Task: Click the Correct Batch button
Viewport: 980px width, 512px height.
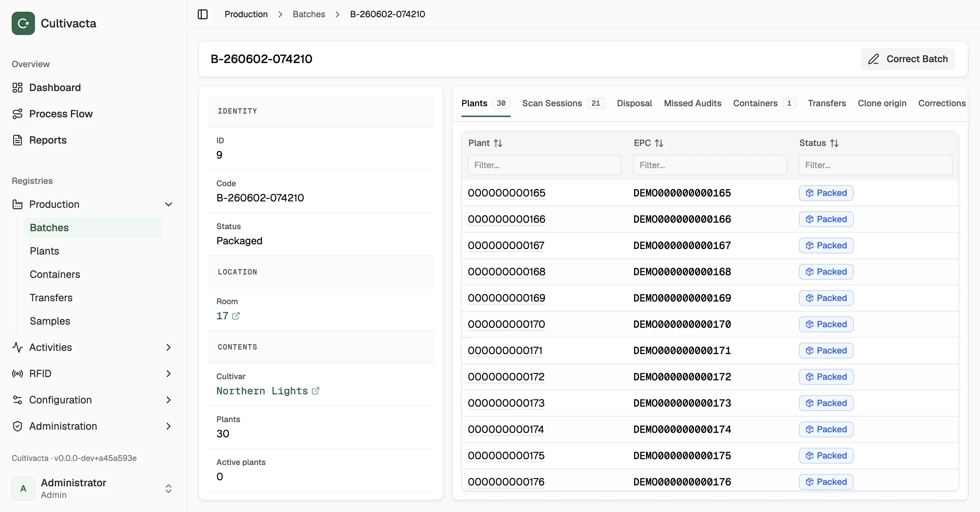Action: [x=908, y=59]
